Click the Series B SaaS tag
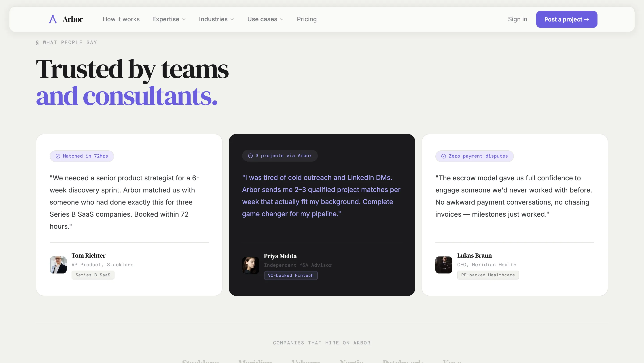Image resolution: width=644 pixels, height=363 pixels. coord(93,275)
